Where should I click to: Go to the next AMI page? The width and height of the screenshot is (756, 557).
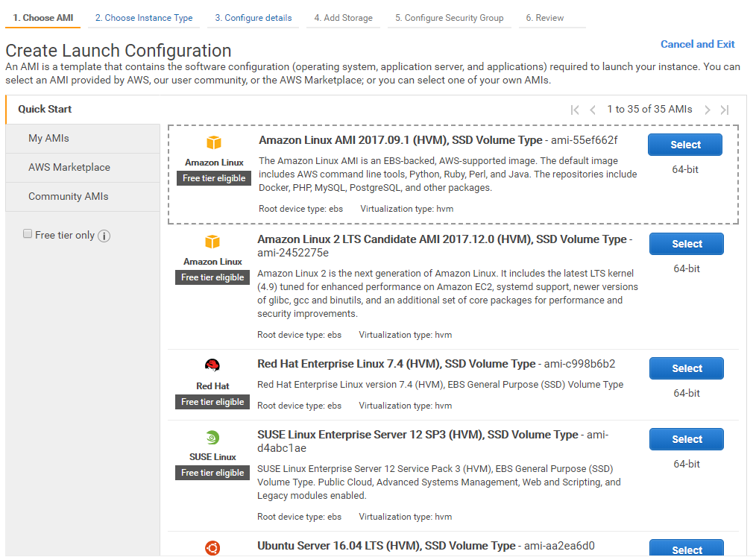[x=708, y=110]
